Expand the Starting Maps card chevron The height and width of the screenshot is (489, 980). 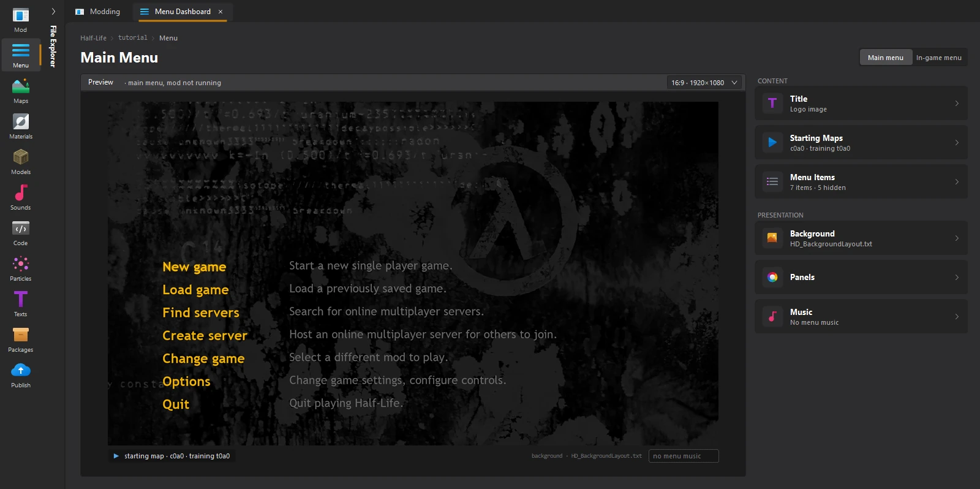pos(957,142)
